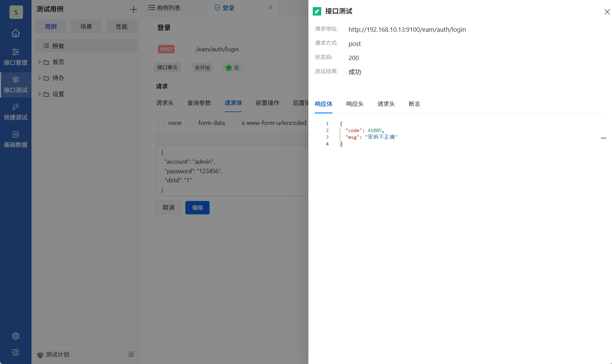
Task: Select the 接口测试 sidebar icon
Action: [16, 84]
